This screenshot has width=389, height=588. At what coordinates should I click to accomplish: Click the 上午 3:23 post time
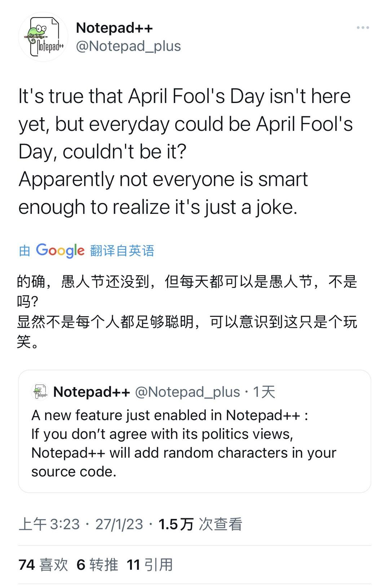pos(49,524)
